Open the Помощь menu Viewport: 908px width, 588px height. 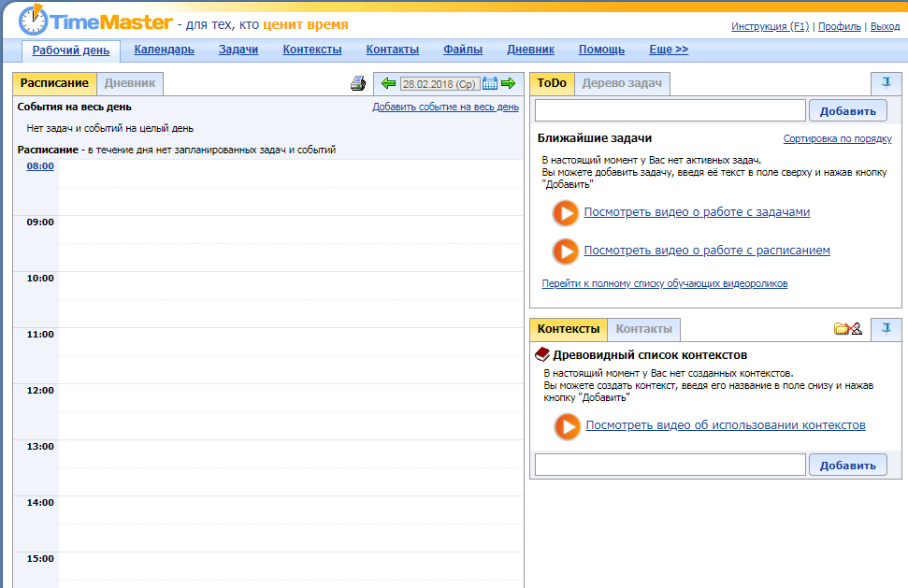[601, 50]
